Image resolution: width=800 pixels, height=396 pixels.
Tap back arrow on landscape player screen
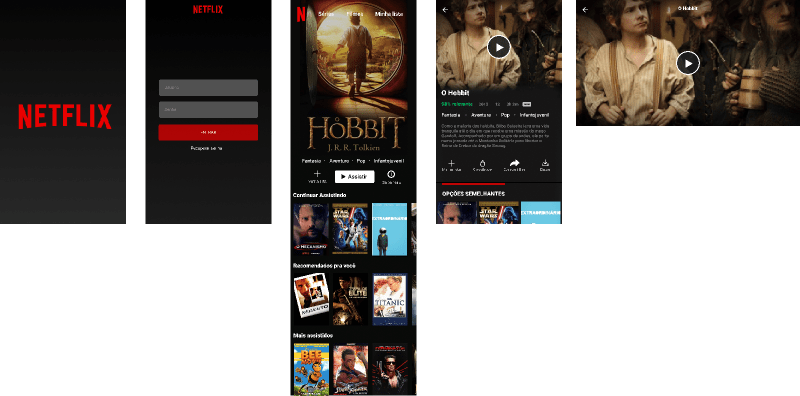[585, 10]
